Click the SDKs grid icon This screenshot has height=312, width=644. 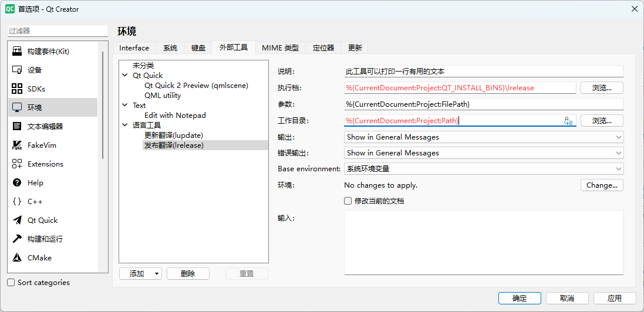[x=17, y=89]
